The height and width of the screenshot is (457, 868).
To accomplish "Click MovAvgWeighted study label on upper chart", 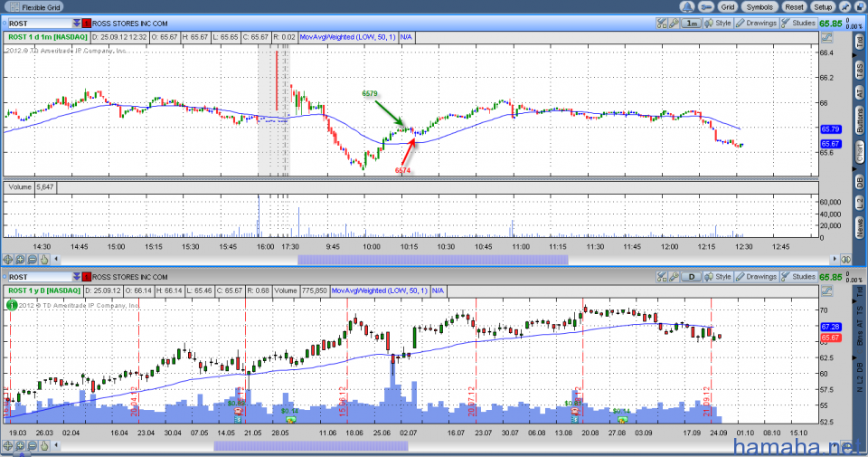I will (347, 37).
